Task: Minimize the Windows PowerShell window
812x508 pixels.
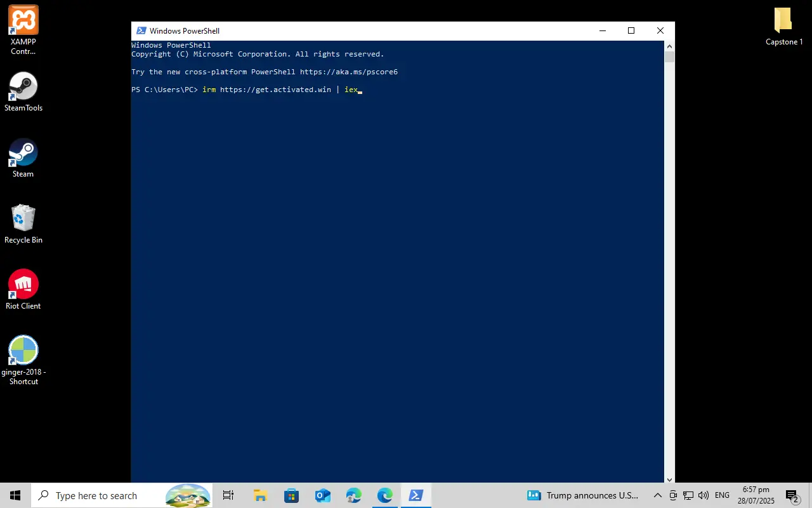Action: [602, 30]
